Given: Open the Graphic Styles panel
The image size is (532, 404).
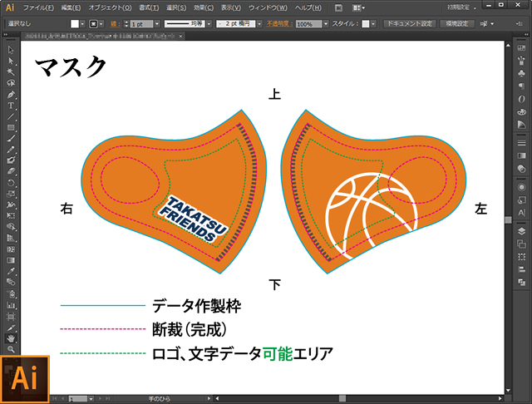Looking at the screenshot, I should point(521,200).
